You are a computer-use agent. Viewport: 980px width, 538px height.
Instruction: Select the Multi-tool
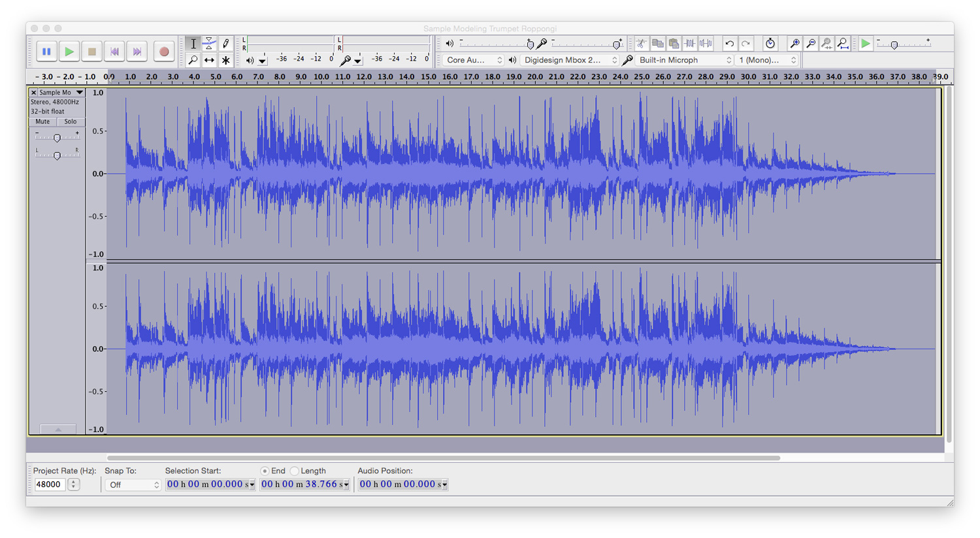[225, 59]
